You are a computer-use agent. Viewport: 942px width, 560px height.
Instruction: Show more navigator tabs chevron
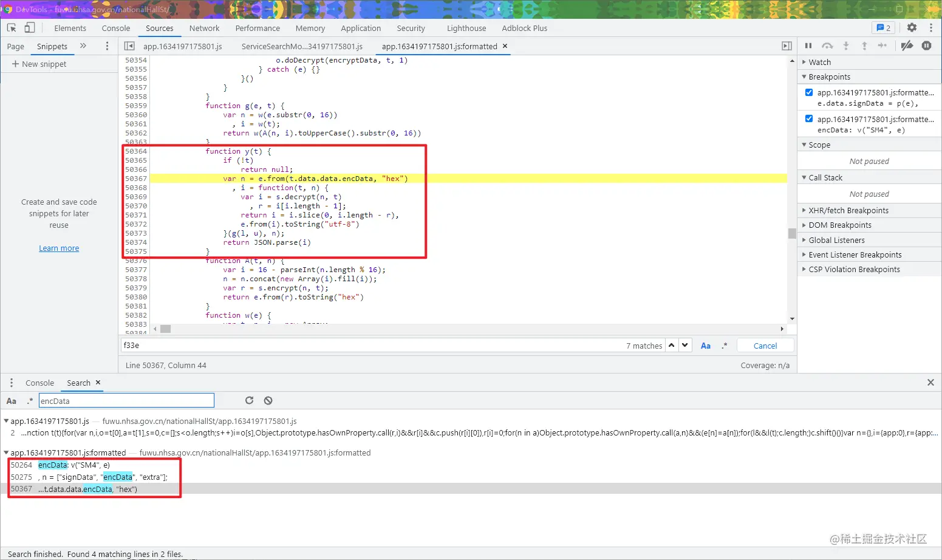coord(83,46)
